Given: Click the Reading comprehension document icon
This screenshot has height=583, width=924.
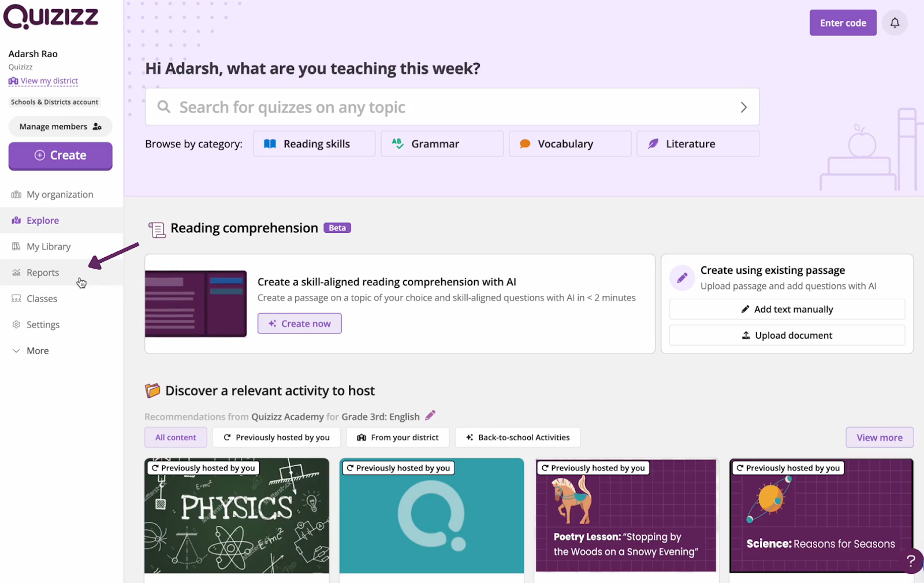Looking at the screenshot, I should click(x=157, y=229).
